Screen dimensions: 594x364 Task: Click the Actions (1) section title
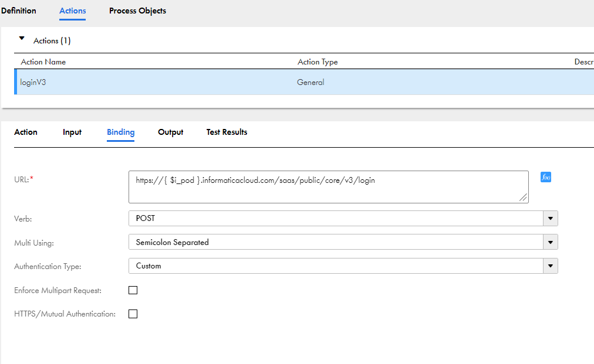(x=52, y=40)
